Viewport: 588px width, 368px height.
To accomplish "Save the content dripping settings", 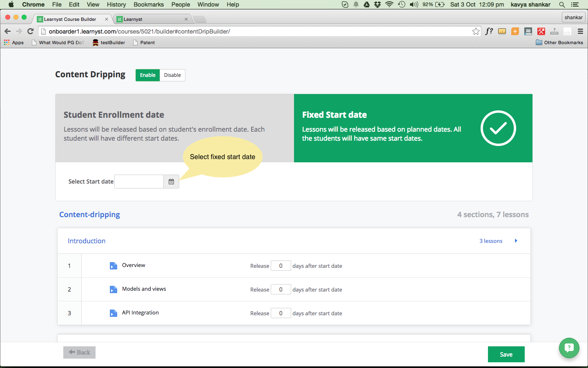I will pos(506,355).
